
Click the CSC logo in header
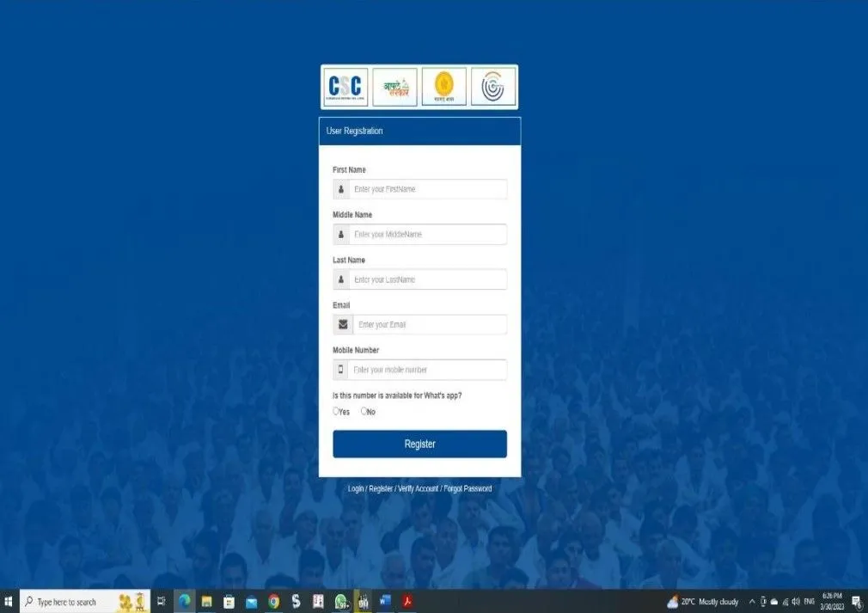tap(345, 87)
